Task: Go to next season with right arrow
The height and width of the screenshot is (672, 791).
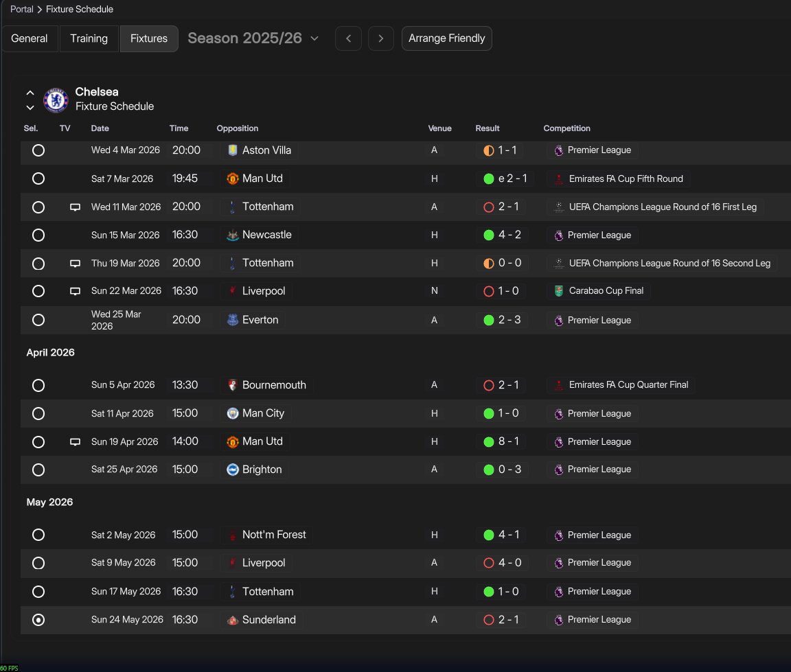Action: pos(381,38)
